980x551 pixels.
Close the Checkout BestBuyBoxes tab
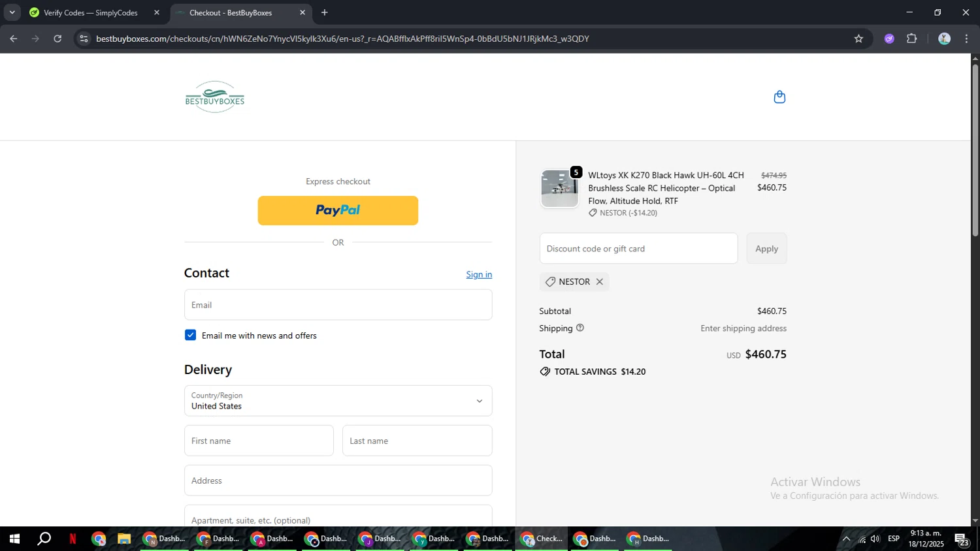(x=302, y=12)
